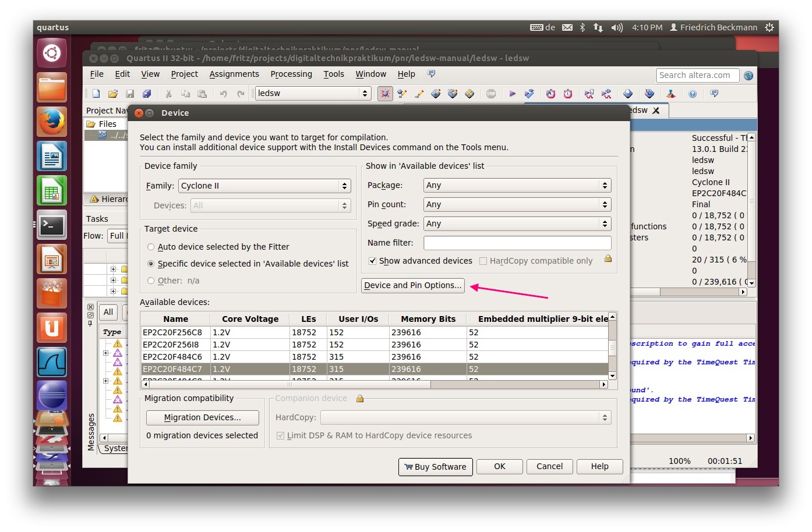
Task: Open Terminal from the Ubuntu dock
Action: pyautogui.click(x=52, y=225)
